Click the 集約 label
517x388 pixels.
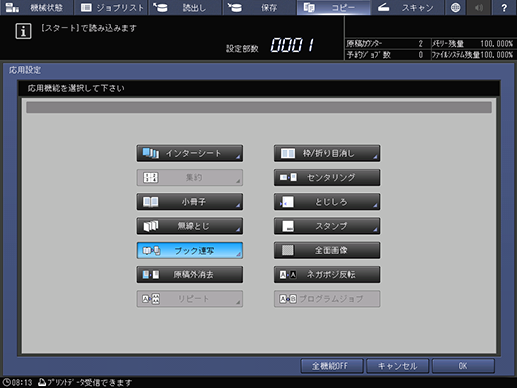point(194,178)
